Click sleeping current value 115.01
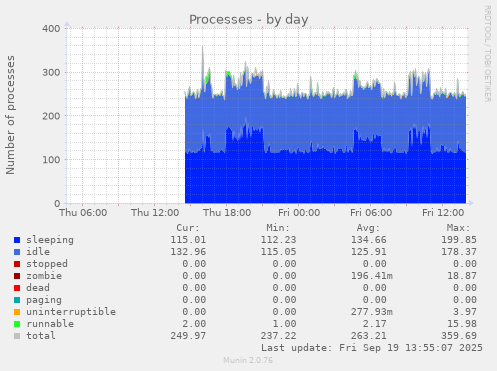The height and width of the screenshot is (371, 497). [188, 240]
